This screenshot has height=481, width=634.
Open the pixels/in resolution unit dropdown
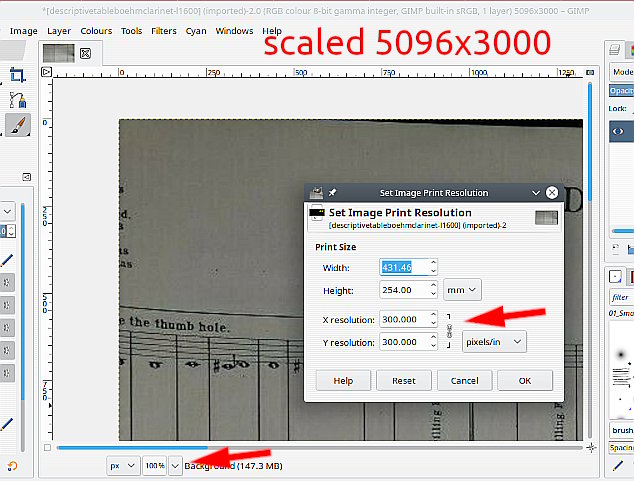(x=494, y=342)
